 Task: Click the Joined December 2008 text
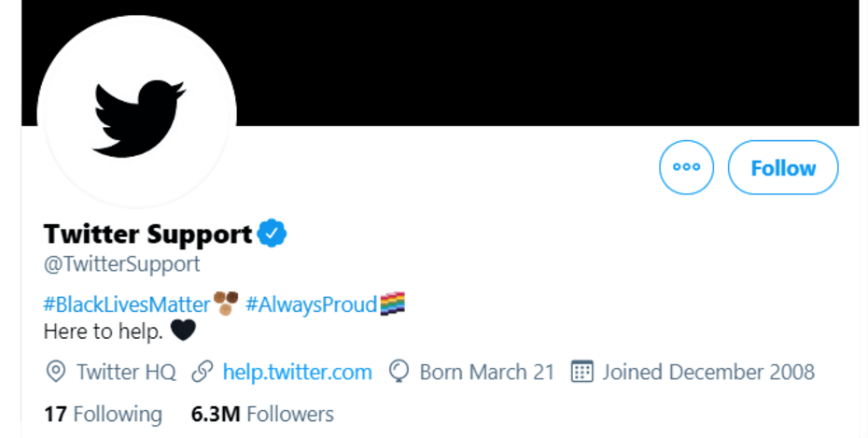pos(707,372)
